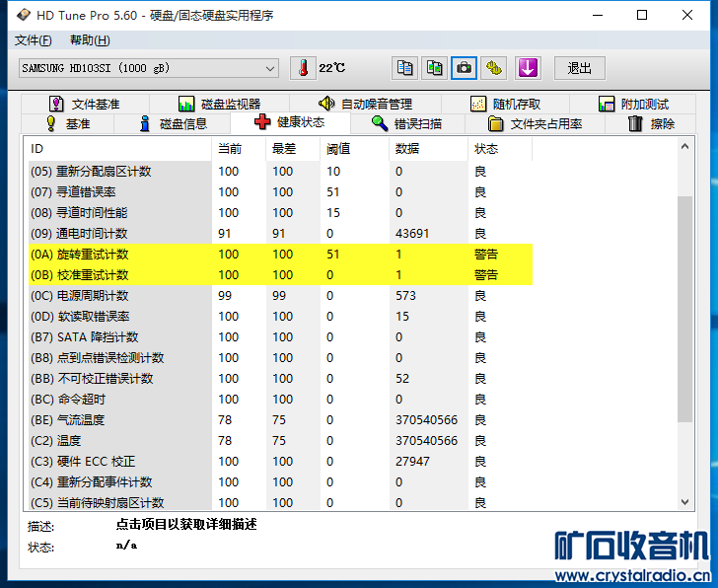Click the scrollbar down arrow
This screenshot has height=588, width=718.
pos(685,502)
